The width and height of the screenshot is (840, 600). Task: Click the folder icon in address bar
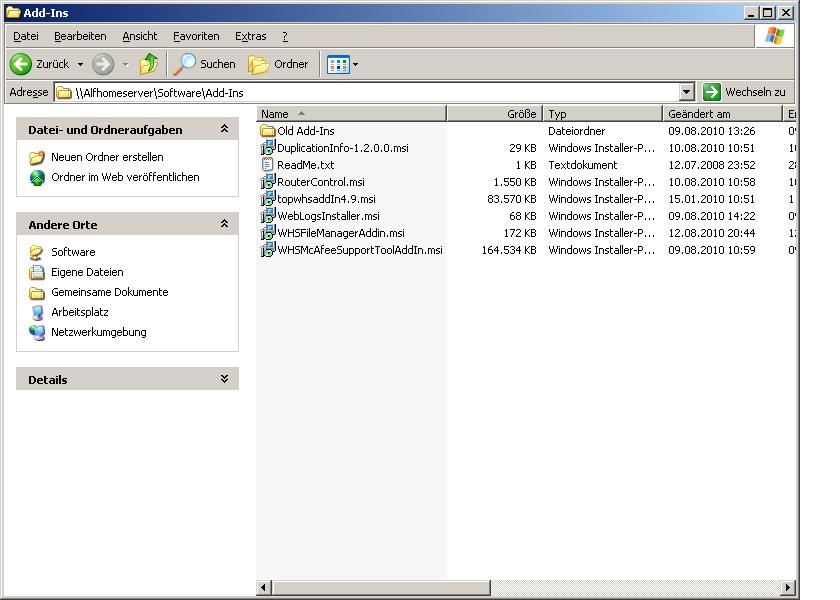[x=64, y=93]
